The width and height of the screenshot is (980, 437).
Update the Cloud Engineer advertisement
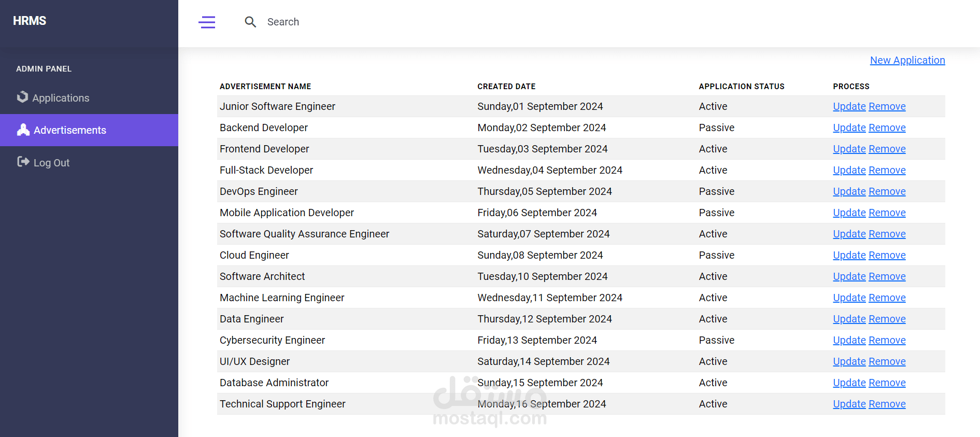[849, 255]
